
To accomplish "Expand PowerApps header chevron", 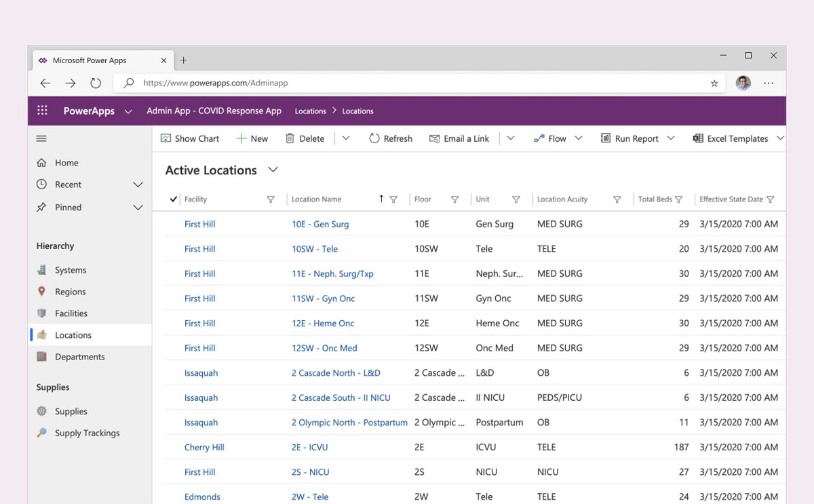I will pos(128,111).
